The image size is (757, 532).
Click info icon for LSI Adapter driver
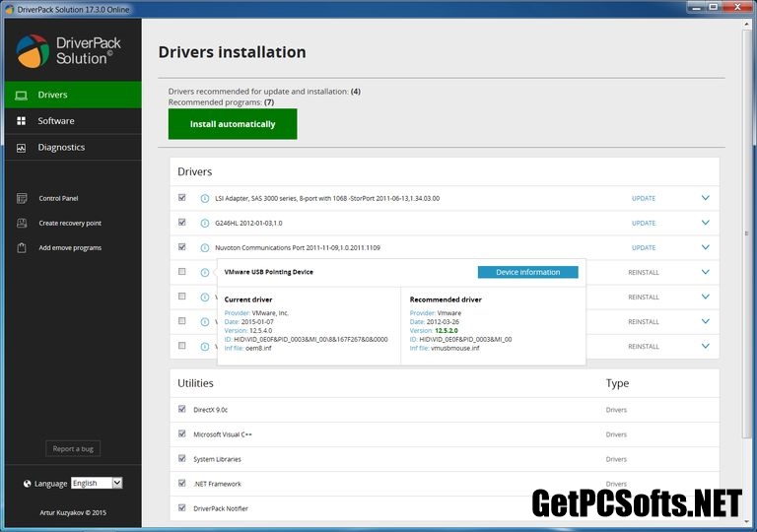205,198
